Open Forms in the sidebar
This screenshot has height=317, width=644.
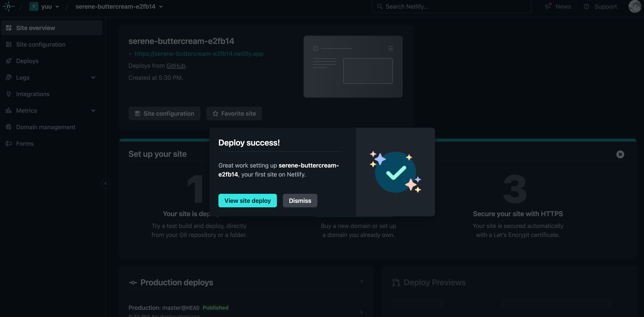tap(52, 143)
